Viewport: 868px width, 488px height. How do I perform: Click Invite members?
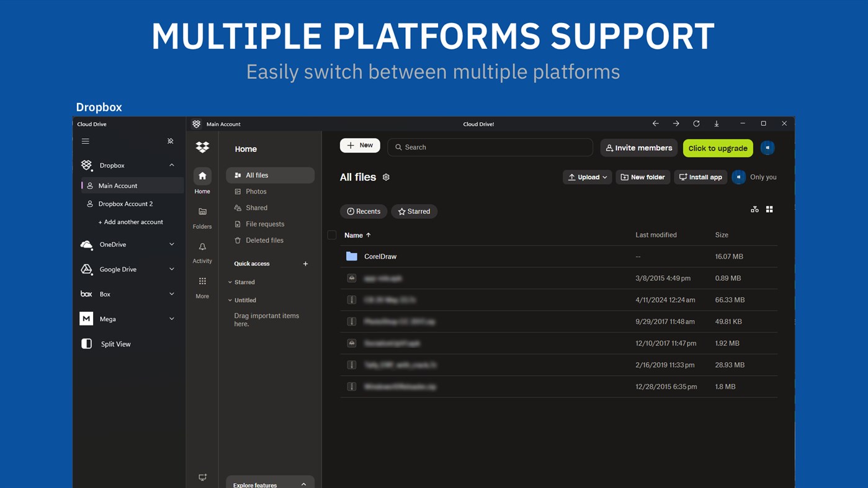[x=638, y=148]
